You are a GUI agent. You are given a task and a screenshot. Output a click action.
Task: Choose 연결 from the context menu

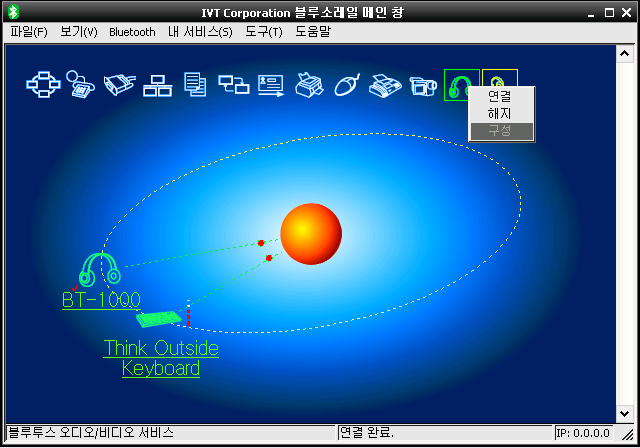502,97
